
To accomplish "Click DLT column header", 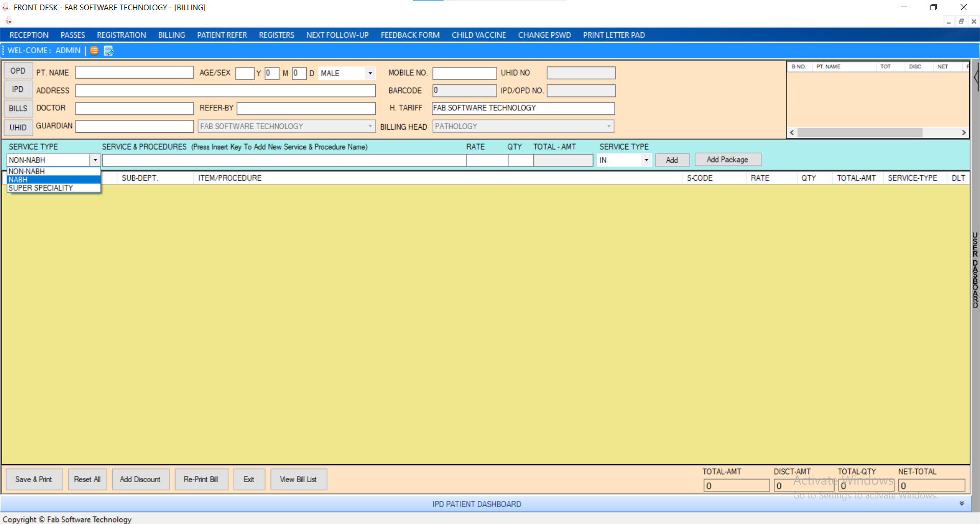I will [959, 178].
